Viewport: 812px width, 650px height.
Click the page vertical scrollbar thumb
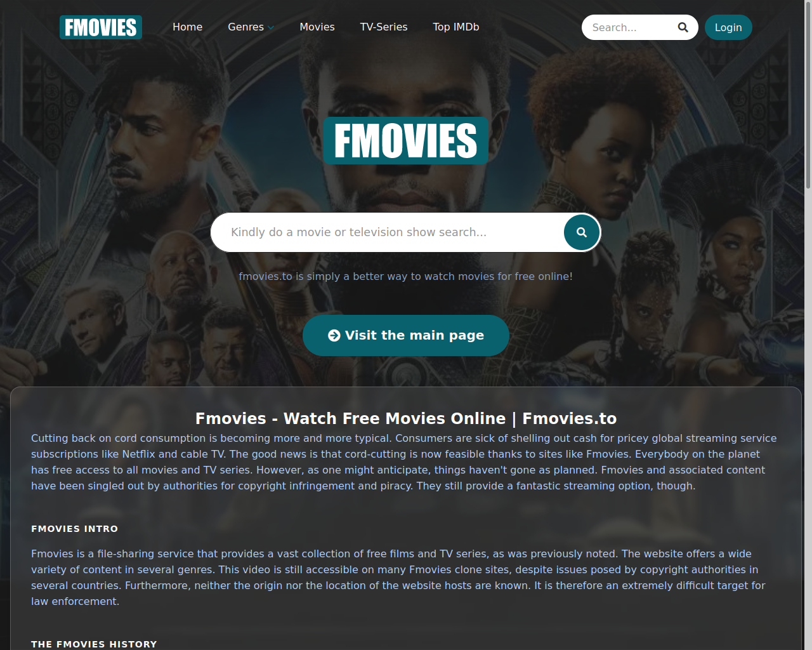(808, 95)
